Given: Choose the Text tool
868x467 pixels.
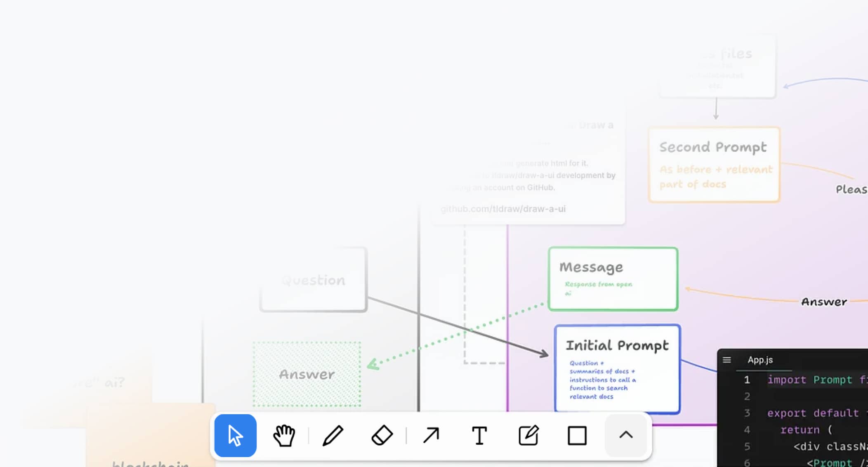Looking at the screenshot, I should click(x=479, y=436).
